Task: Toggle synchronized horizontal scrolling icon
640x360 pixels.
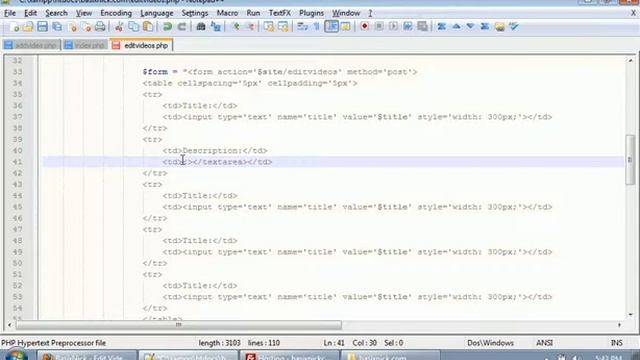Action: click(283, 27)
